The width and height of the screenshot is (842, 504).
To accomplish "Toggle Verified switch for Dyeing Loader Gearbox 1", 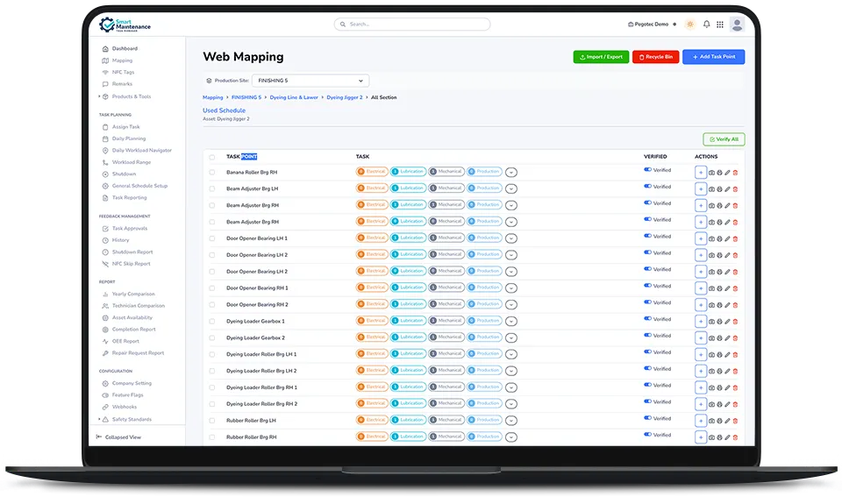I will pyautogui.click(x=647, y=319).
